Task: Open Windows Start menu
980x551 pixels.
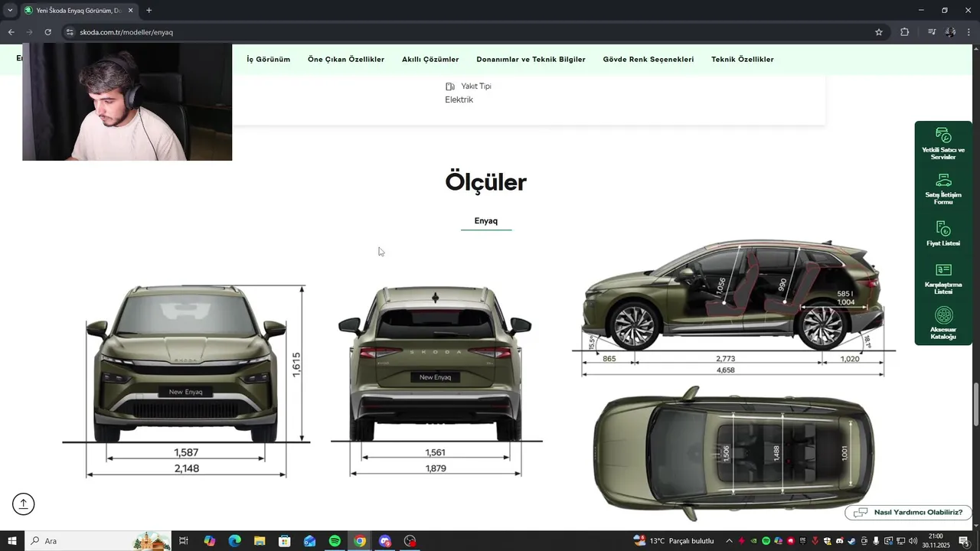Action: coord(12,541)
